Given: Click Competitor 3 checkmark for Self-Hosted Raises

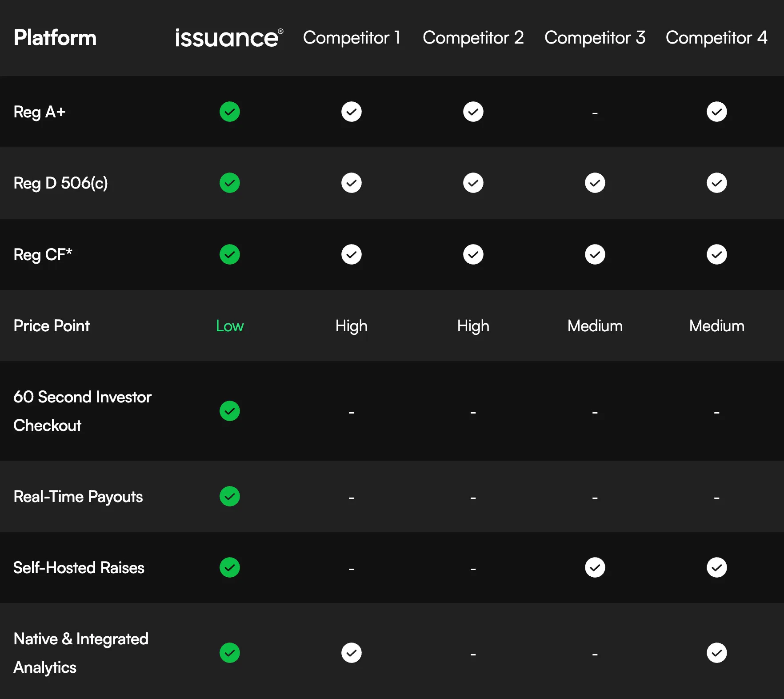Looking at the screenshot, I should tap(595, 567).
